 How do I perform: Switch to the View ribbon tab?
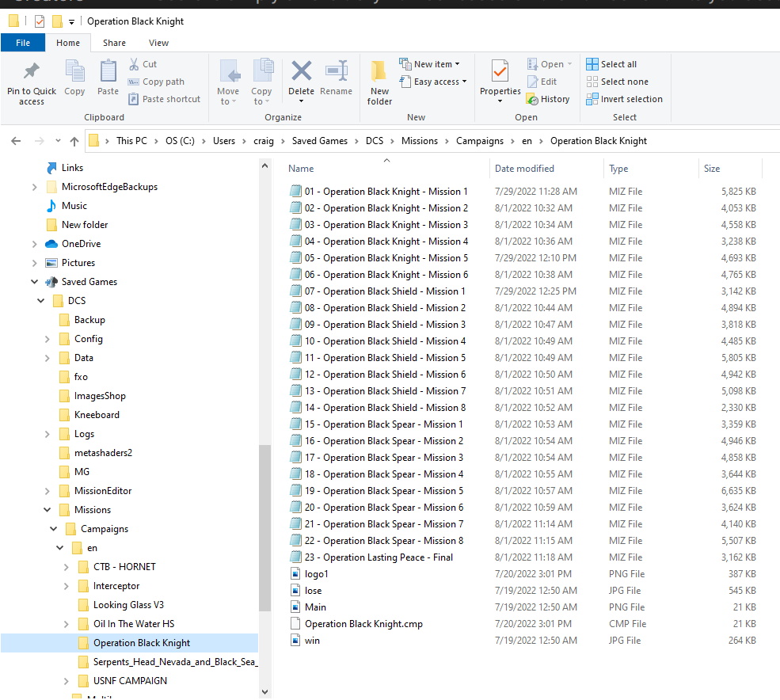pos(158,43)
